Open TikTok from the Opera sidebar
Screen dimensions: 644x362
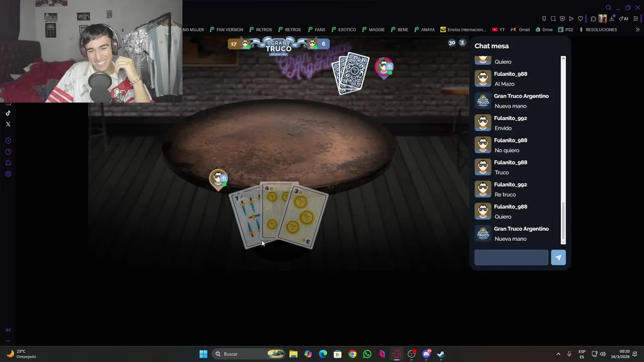tap(8, 113)
